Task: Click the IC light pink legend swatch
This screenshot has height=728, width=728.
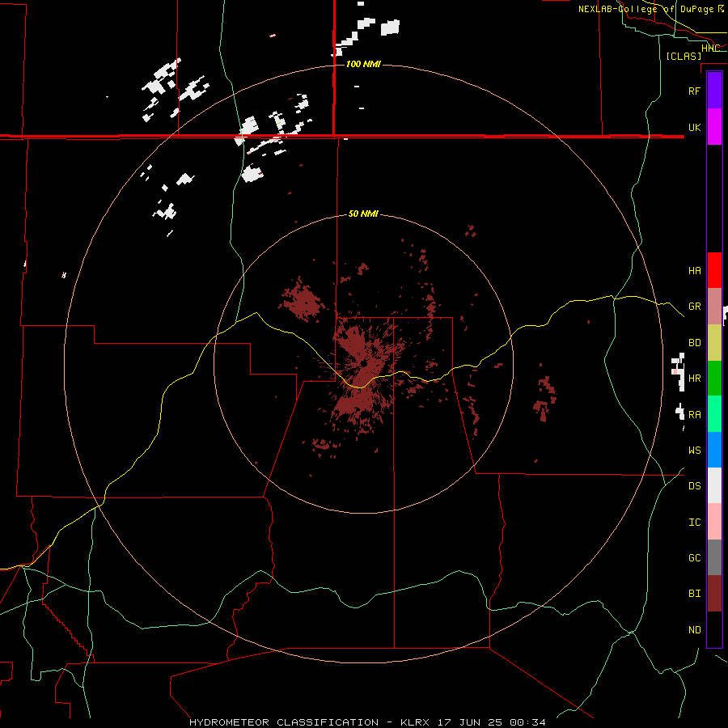Action: pos(714,522)
